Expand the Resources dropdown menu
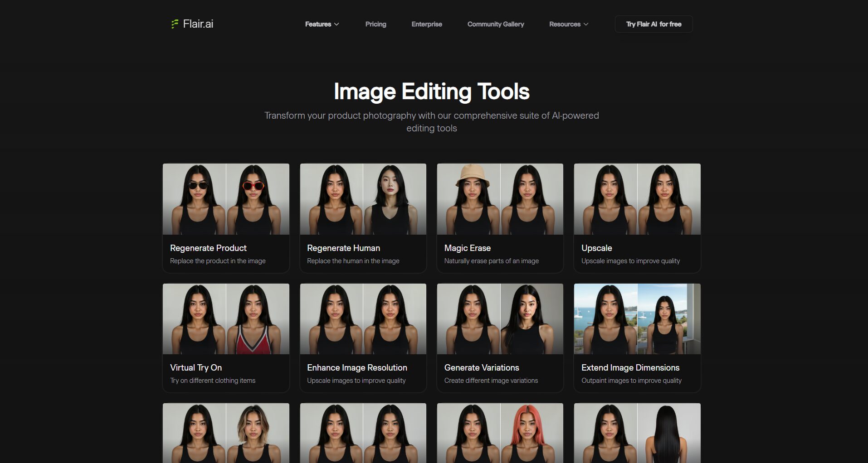The height and width of the screenshot is (463, 868). (568, 24)
